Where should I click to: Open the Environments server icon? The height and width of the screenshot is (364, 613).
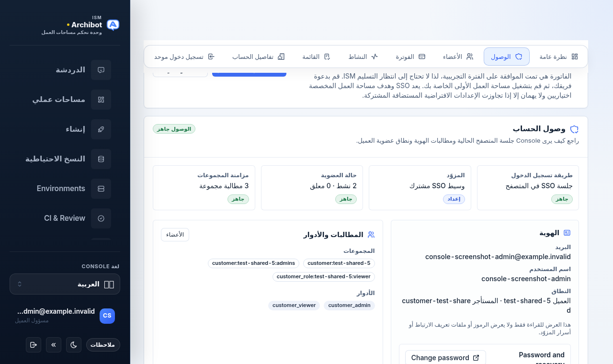tap(101, 189)
